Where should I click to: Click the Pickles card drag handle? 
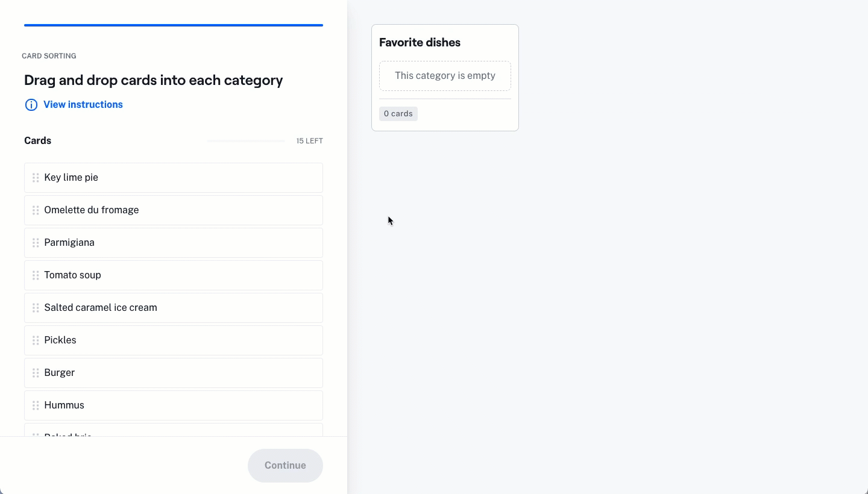(36, 340)
